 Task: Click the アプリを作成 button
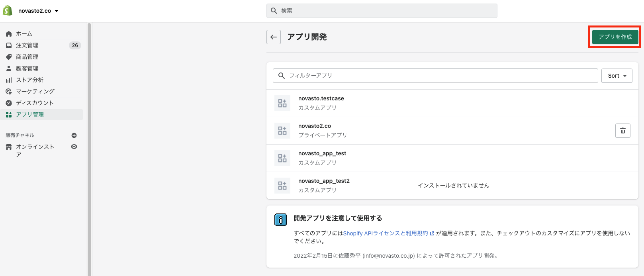pyautogui.click(x=615, y=37)
